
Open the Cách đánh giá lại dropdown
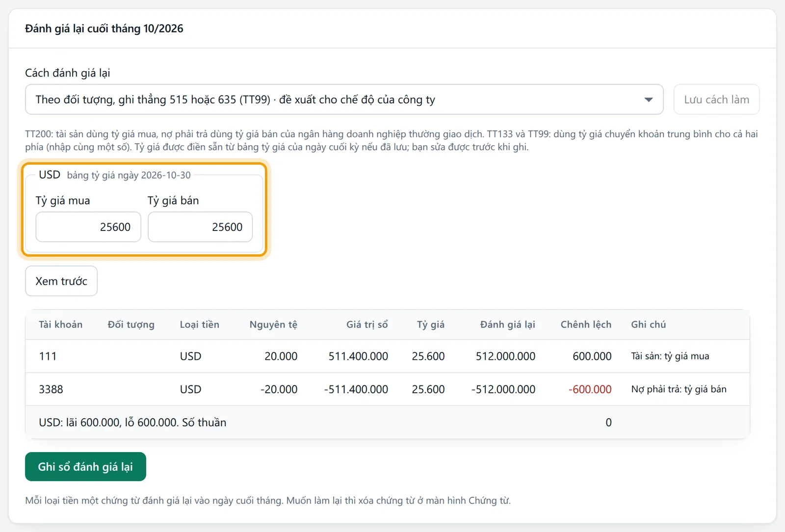[344, 100]
